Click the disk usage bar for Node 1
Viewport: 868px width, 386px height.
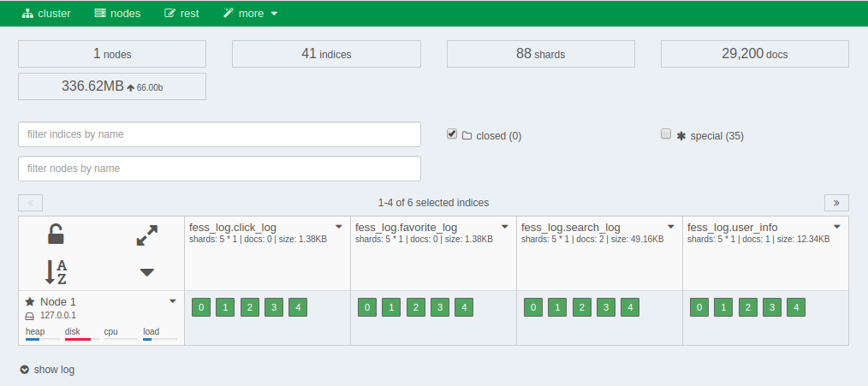[x=78, y=339]
